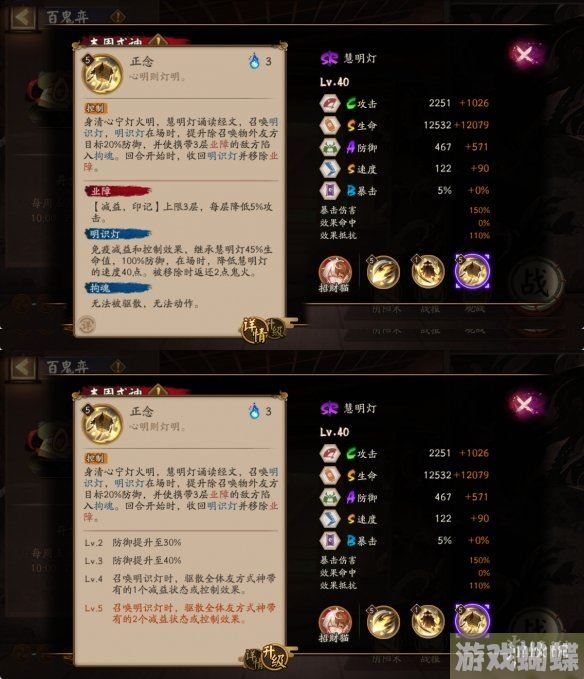Open the 升级 tab in lower skill panel
Image resolution: width=584 pixels, height=679 pixels.
[274, 658]
